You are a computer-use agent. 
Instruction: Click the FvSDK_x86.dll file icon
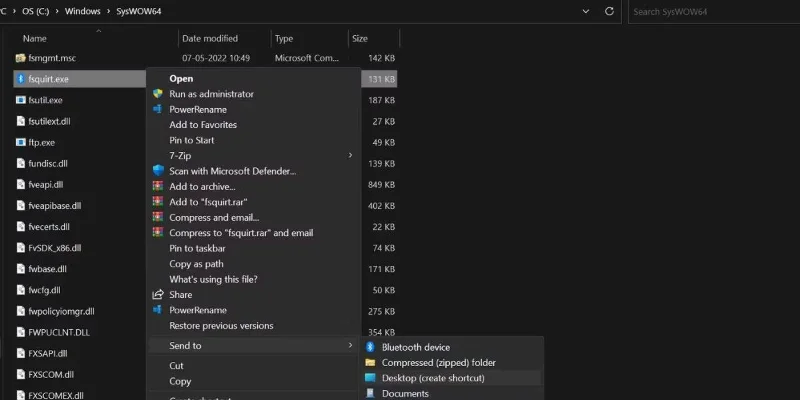(20, 247)
